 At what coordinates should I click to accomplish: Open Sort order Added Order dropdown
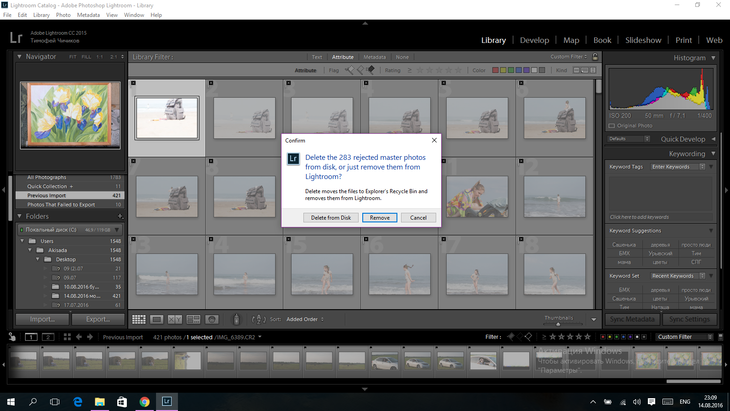(305, 319)
